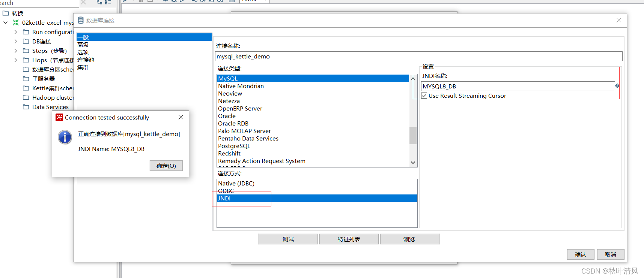Select the 一般 settings category

[x=144, y=37]
